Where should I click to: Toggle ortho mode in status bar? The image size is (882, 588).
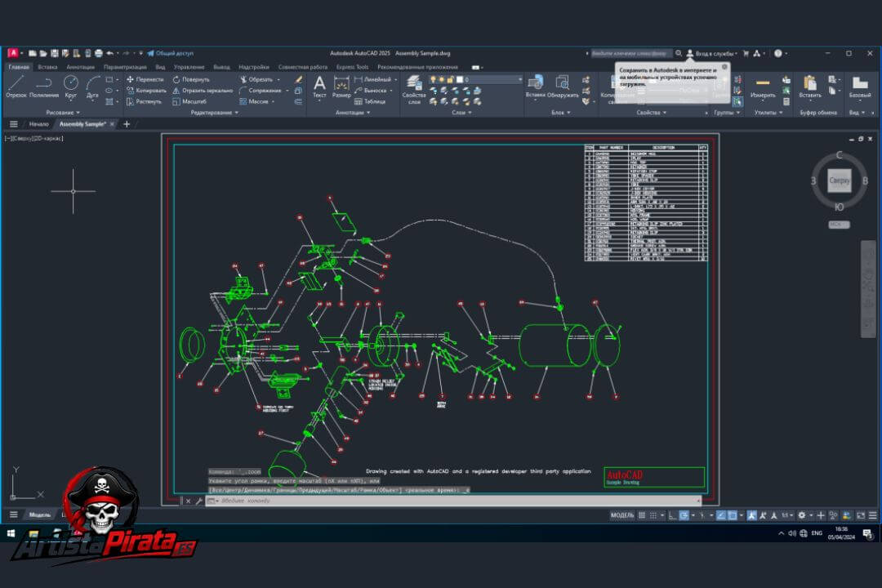point(672,514)
